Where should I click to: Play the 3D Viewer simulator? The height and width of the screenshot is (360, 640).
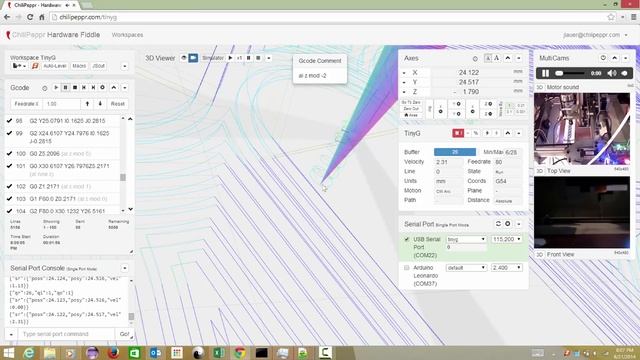[x=230, y=58]
